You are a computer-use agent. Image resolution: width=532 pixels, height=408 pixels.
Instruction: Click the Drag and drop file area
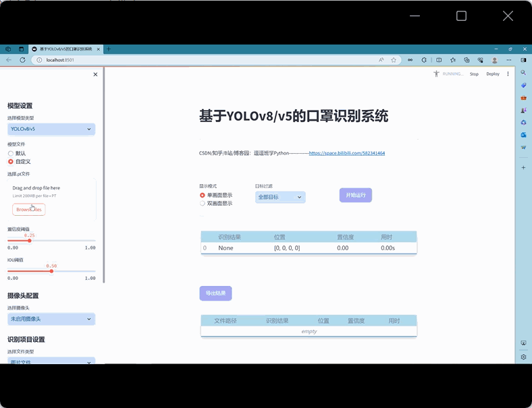(51, 199)
